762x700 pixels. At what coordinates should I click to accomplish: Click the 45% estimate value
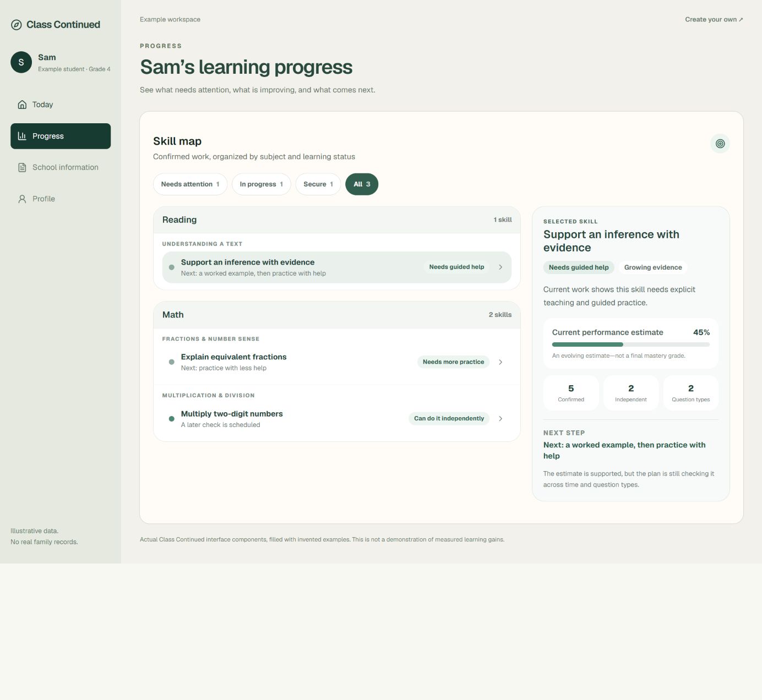[701, 332]
